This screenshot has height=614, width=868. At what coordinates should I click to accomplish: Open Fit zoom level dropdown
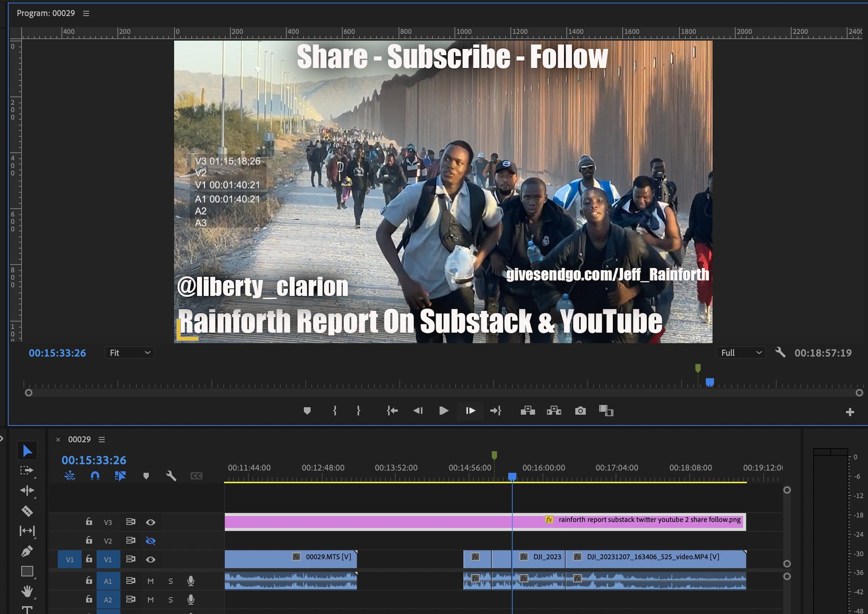coord(130,353)
